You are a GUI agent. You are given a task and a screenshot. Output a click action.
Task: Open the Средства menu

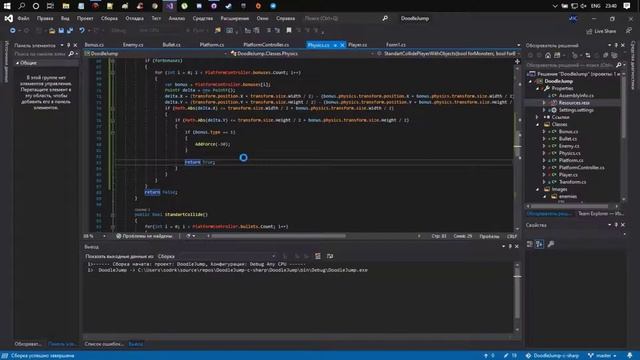tap(202, 18)
